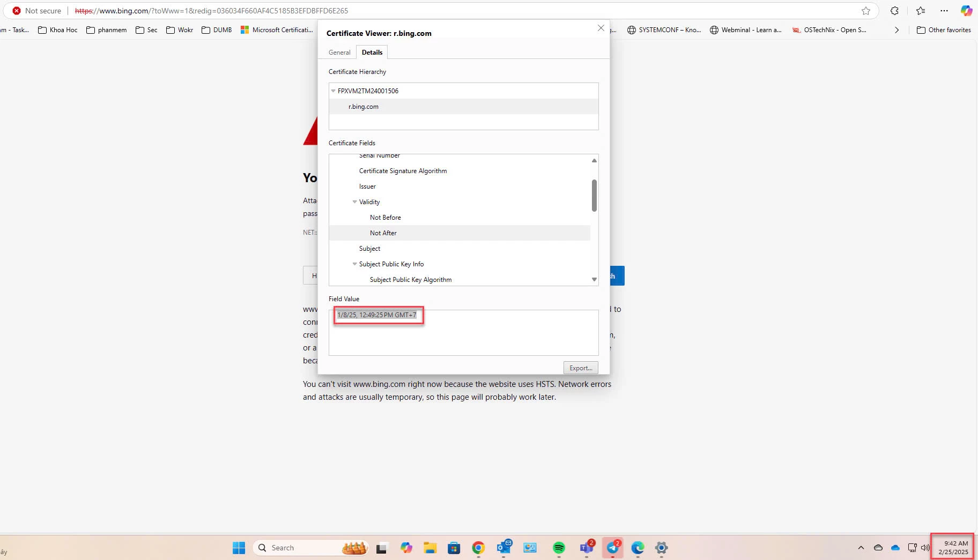Click the gray cloud tray icon
Screen dimensions: 978x560
coord(878,548)
